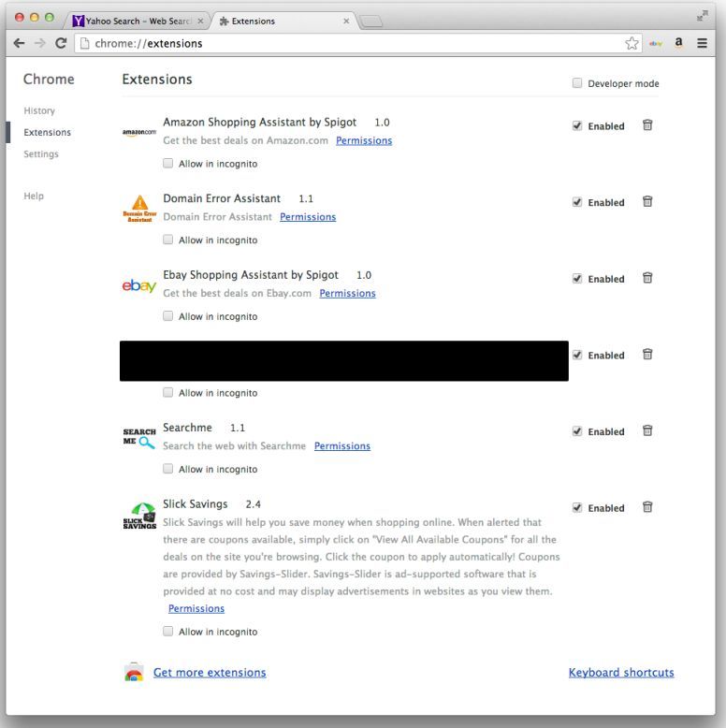This screenshot has height=728, width=726.
Task: Open Keyboard shortcuts link
Action: click(x=621, y=672)
